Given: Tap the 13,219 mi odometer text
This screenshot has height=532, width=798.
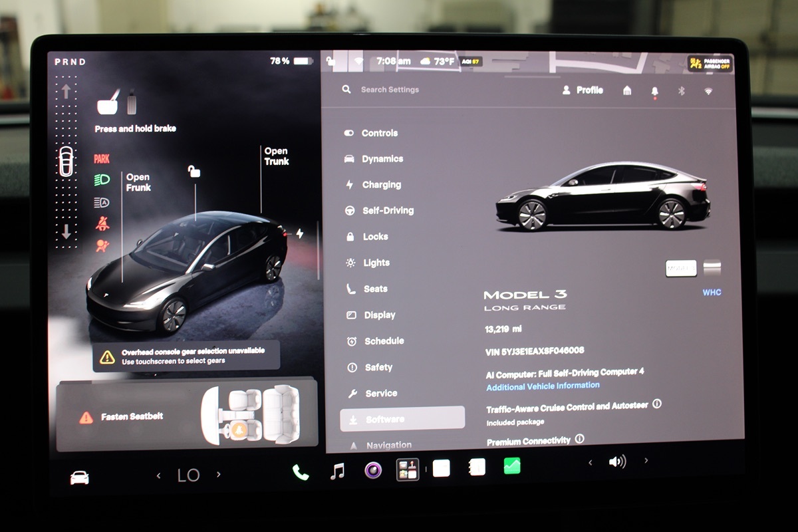Looking at the screenshot, I should (503, 329).
